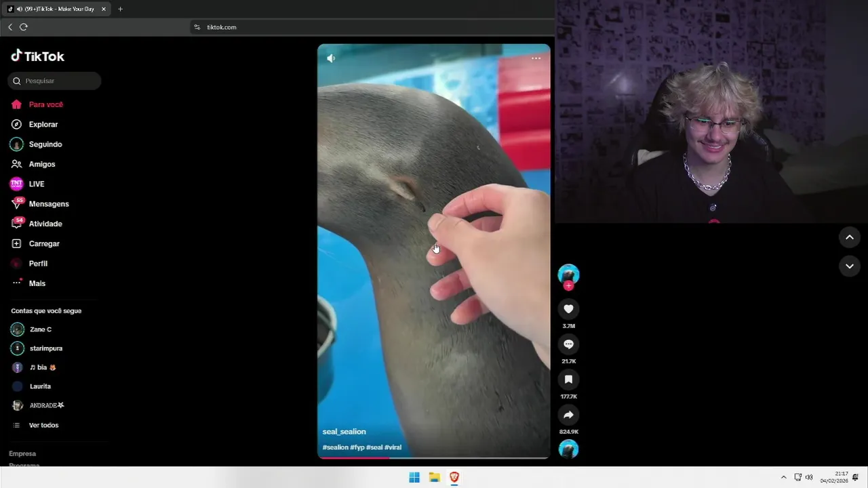868x488 pixels.
Task: Click the Brave browser taskbar icon
Action: coord(454,477)
